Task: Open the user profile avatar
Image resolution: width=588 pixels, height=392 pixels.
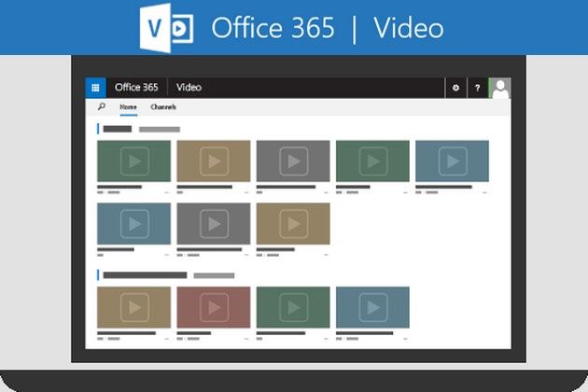Action: (x=500, y=88)
